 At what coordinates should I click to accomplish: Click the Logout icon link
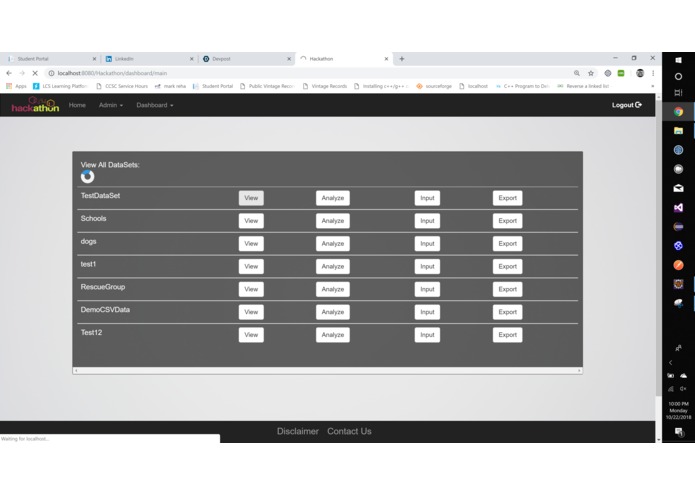click(627, 105)
